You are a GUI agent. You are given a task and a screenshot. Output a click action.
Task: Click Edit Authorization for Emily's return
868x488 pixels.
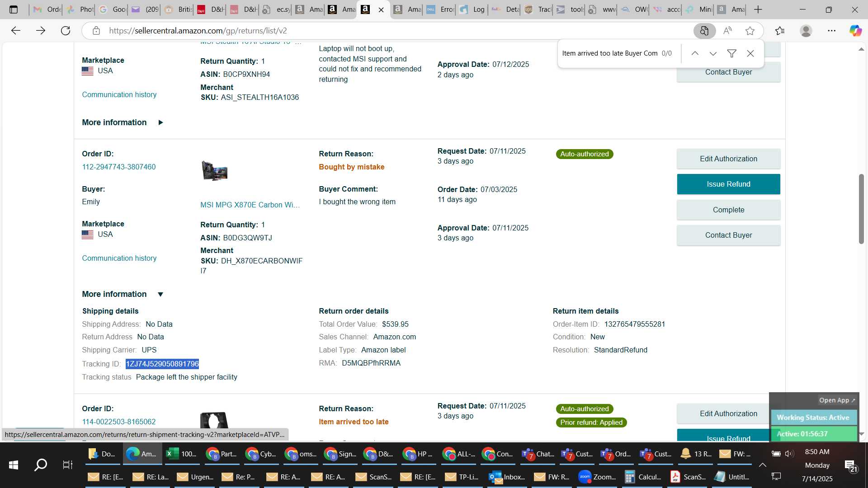click(x=728, y=159)
